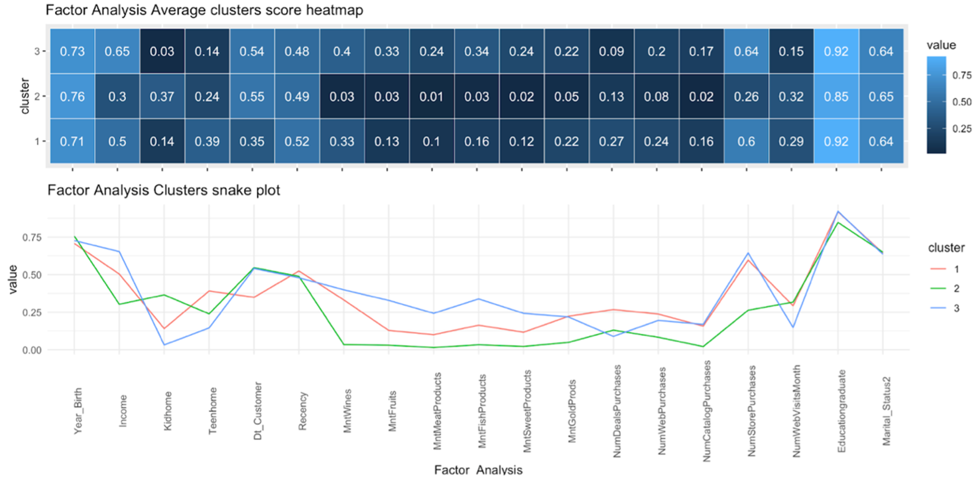Click the 0.65 Income cell in cluster 3
This screenshot has width=980, height=478.
[x=117, y=51]
